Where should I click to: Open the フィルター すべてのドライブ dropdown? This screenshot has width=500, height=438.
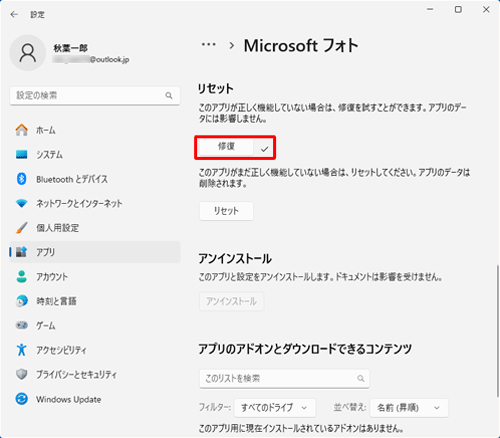[275, 408]
